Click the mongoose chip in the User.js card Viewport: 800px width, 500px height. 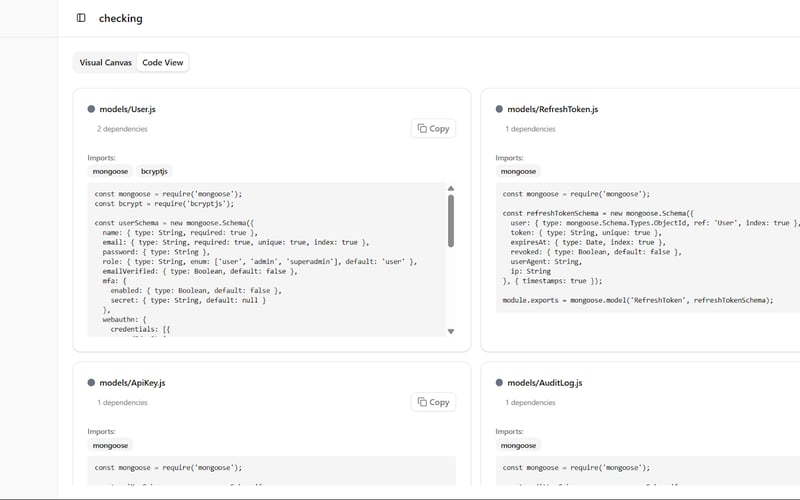click(110, 171)
